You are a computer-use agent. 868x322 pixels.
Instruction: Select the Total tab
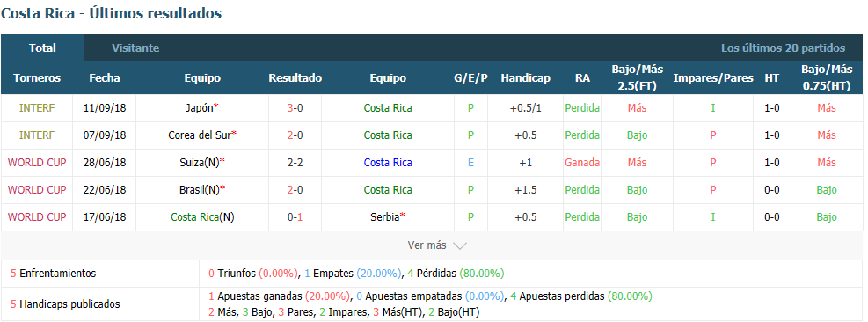coord(42,48)
